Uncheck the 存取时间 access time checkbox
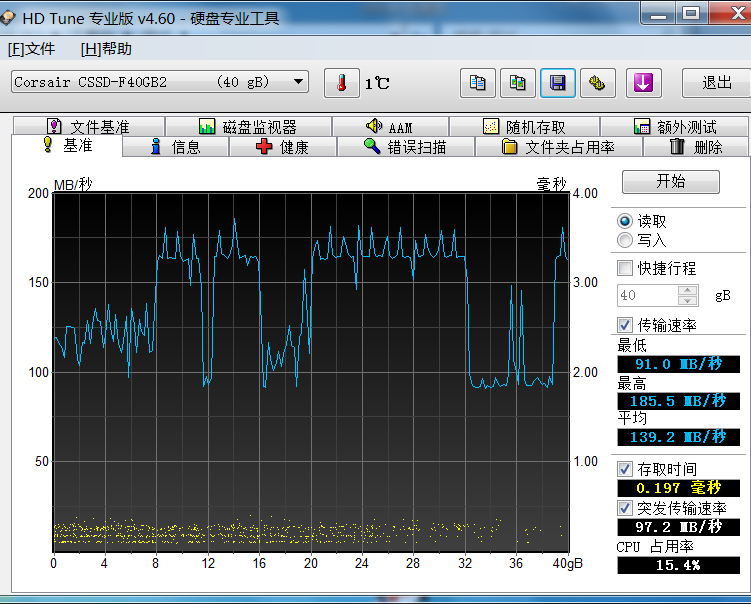 click(x=626, y=469)
